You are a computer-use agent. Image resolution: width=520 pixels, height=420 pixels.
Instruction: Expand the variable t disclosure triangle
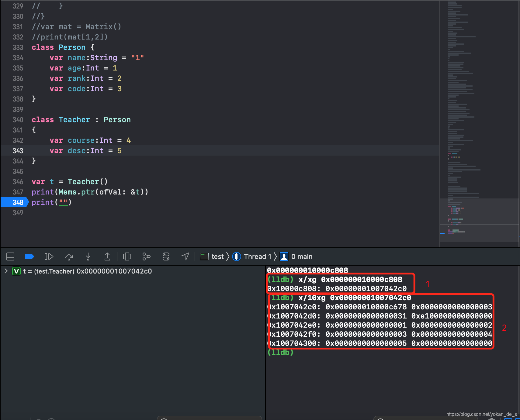point(6,271)
